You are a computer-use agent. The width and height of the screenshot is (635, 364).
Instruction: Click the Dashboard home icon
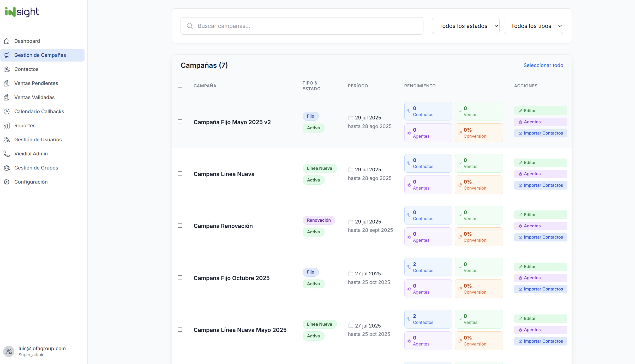click(x=7, y=41)
